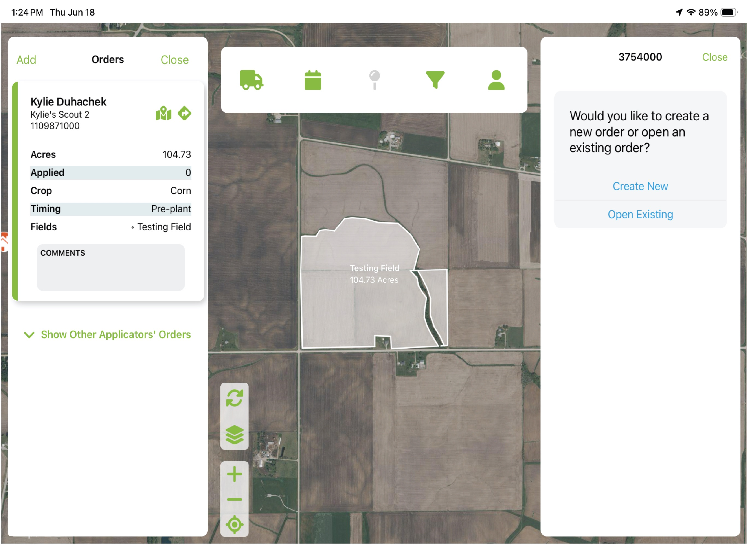Open the user profile icon
Screen dimensions: 747x560
[x=496, y=80]
